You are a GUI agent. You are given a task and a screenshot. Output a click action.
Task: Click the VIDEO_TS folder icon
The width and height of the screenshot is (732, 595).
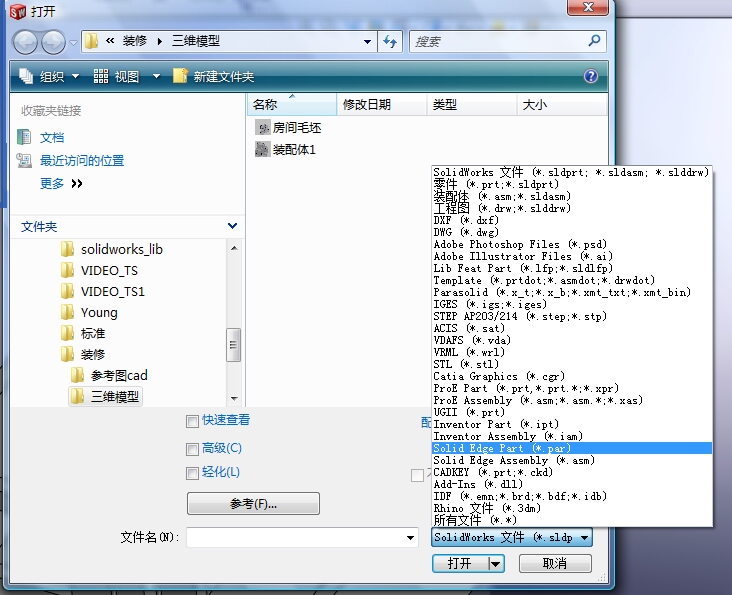pos(68,270)
